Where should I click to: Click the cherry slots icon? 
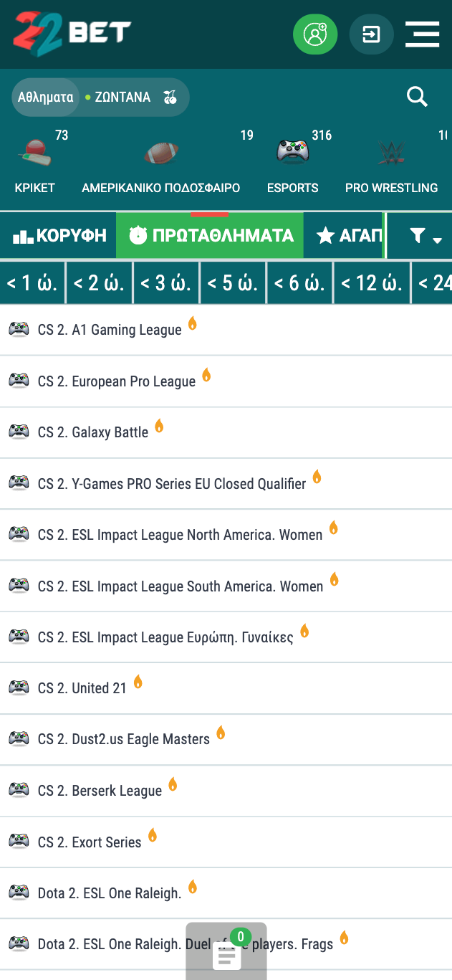click(170, 97)
